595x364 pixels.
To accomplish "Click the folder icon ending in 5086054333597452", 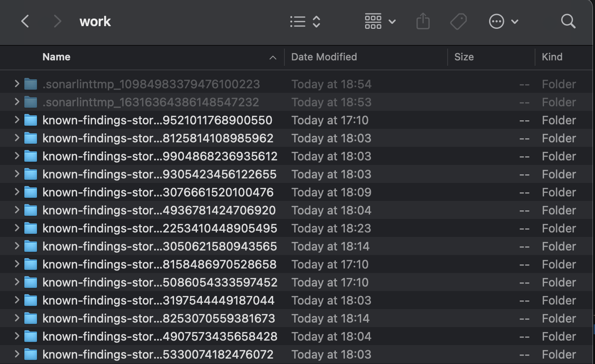I will 30,282.
